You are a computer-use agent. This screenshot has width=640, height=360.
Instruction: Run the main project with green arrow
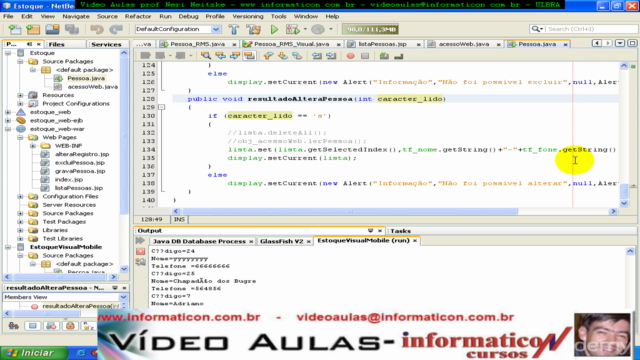(x=274, y=29)
